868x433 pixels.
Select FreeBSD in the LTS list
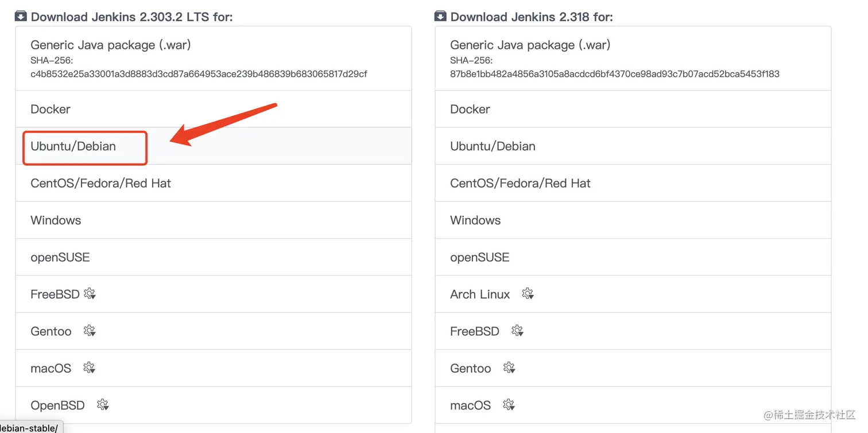214,294
